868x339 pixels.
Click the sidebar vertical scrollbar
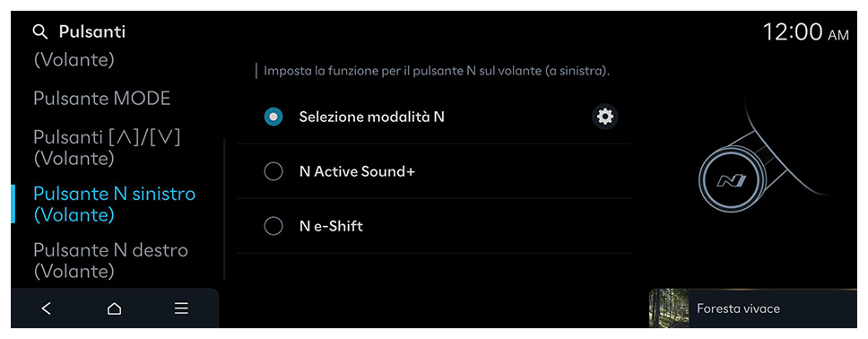point(224,209)
